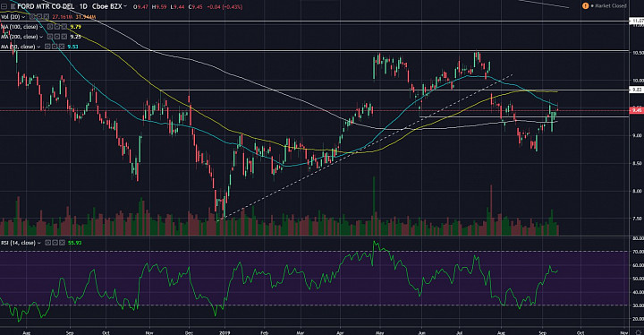Click 8.50 on the price axis
The width and height of the screenshot is (644, 335).
click(x=638, y=163)
